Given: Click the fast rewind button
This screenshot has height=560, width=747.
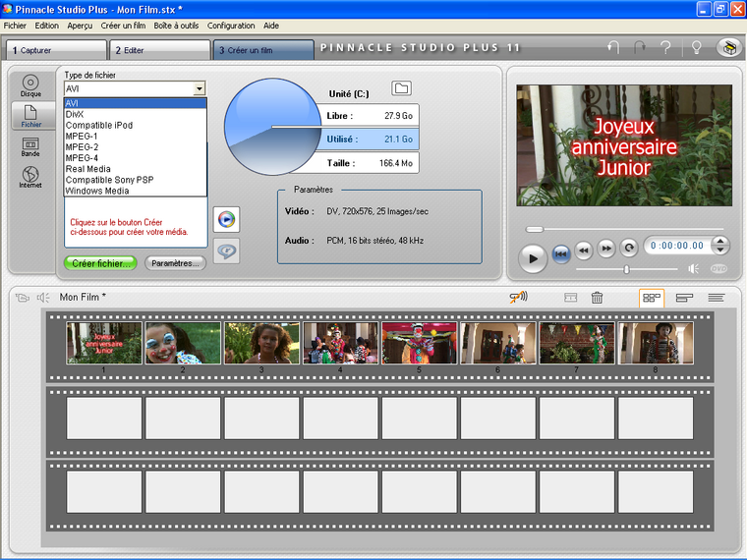Looking at the screenshot, I should pos(584,249).
